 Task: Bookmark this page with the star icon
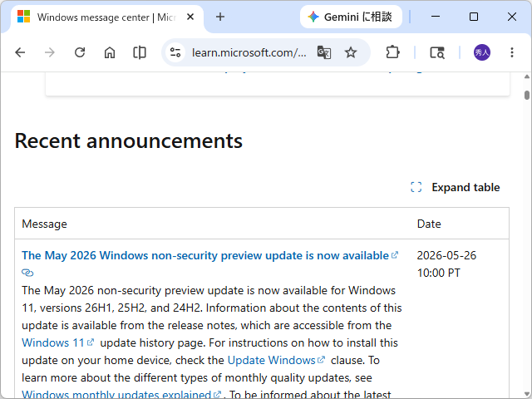point(351,52)
